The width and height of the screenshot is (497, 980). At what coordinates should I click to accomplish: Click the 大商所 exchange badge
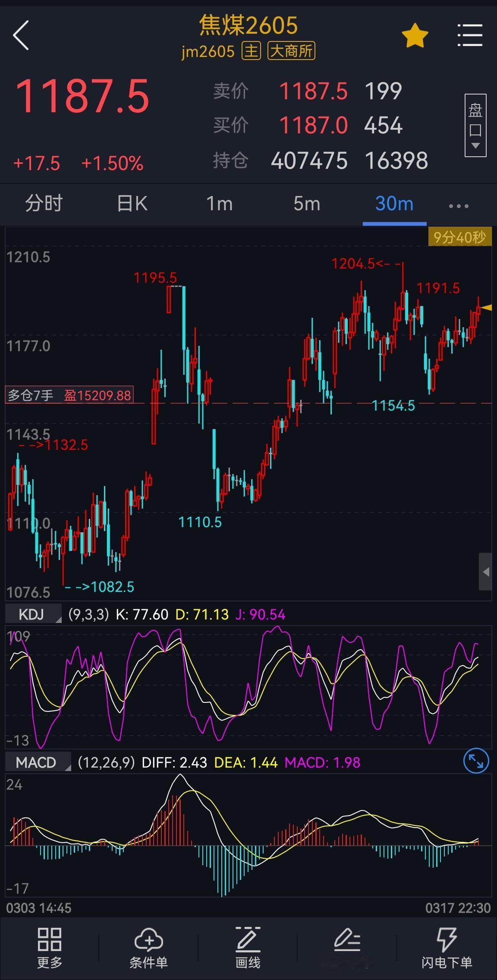(x=292, y=51)
